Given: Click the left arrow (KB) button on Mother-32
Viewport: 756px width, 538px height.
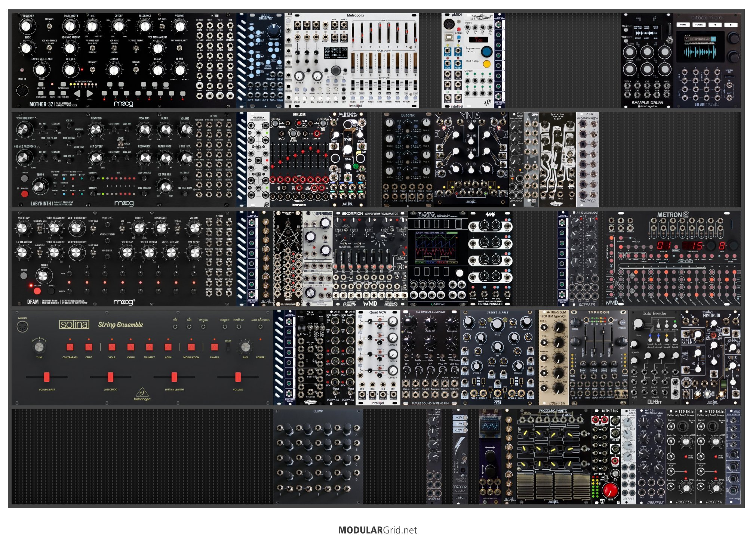Looking at the screenshot, I should (x=77, y=93).
